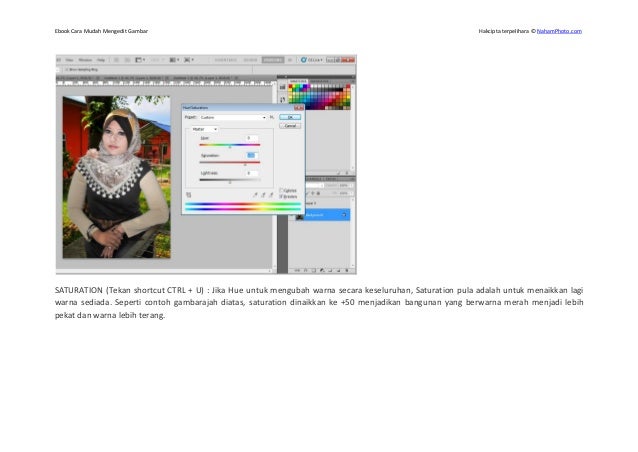638x452 pixels.
Task: Click the add layer style fx icon
Action: [x=305, y=270]
